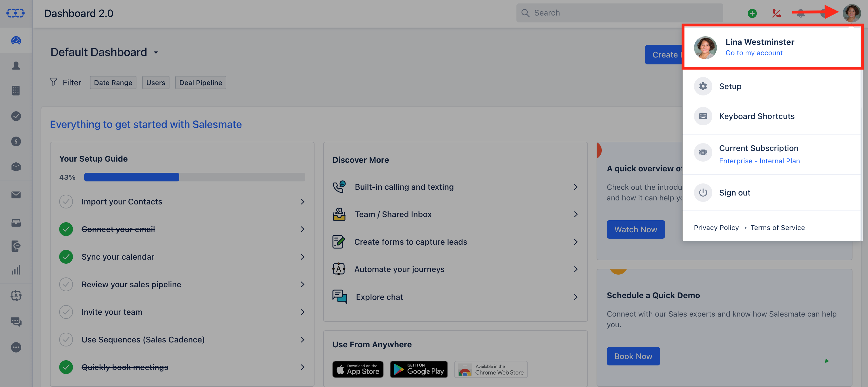
Task: Click the Watch Now button
Action: pyautogui.click(x=636, y=229)
